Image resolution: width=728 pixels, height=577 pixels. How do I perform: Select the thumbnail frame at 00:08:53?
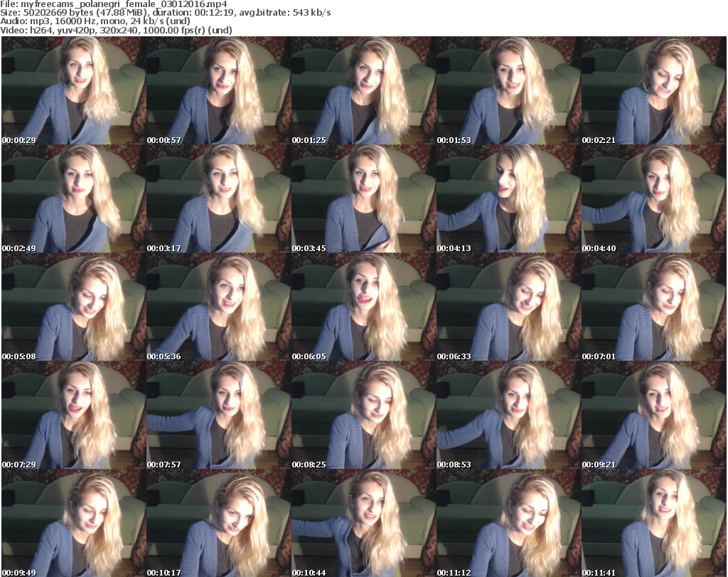click(508, 415)
